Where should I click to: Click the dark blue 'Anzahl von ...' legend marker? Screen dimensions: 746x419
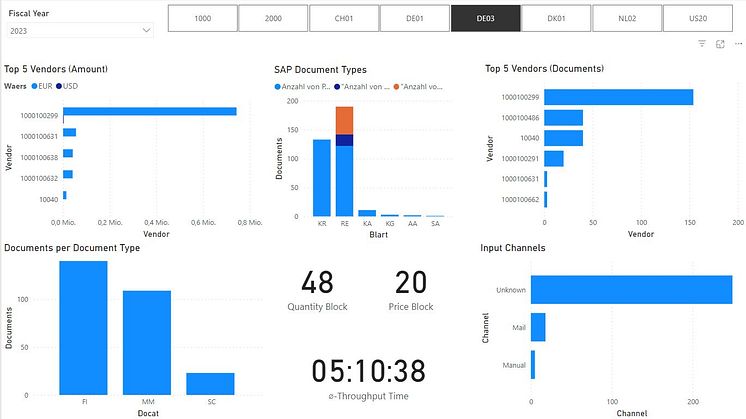(337, 87)
